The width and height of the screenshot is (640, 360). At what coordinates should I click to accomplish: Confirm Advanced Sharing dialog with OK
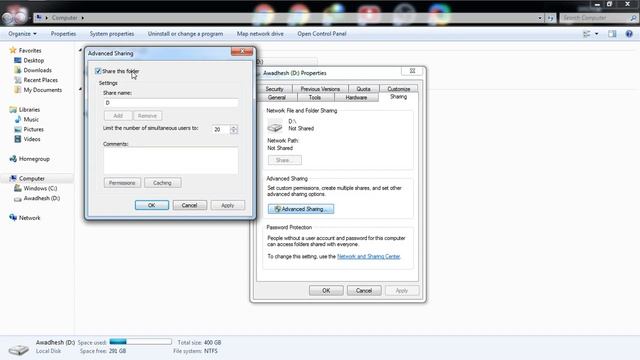(x=152, y=205)
